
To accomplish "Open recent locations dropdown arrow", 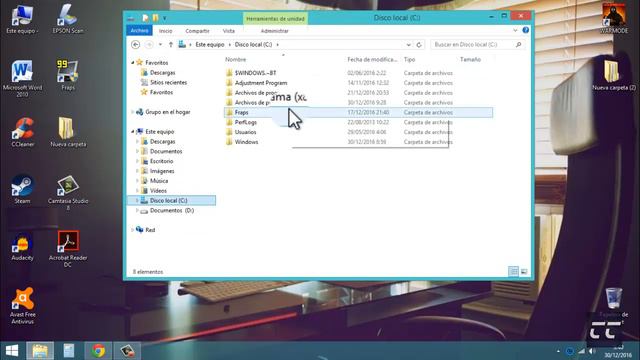I will 160,44.
